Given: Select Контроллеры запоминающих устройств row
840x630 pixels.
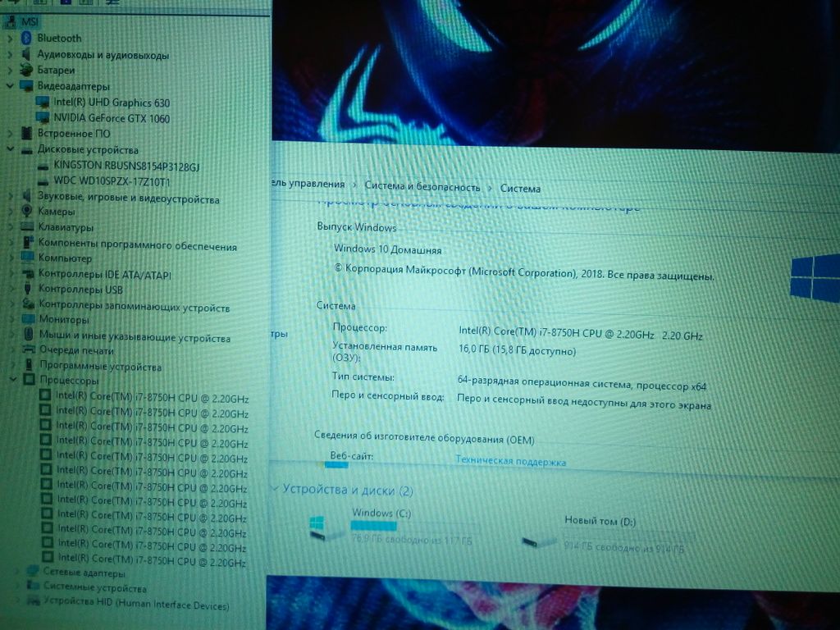Looking at the screenshot, I should pyautogui.click(x=134, y=306).
